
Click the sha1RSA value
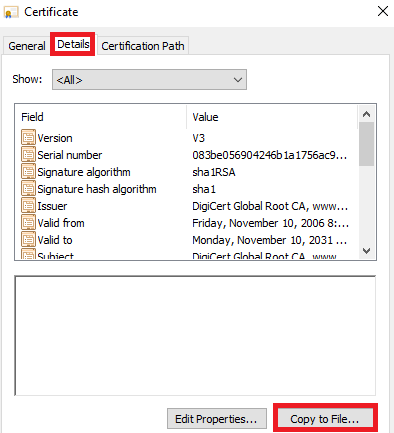[214, 172]
